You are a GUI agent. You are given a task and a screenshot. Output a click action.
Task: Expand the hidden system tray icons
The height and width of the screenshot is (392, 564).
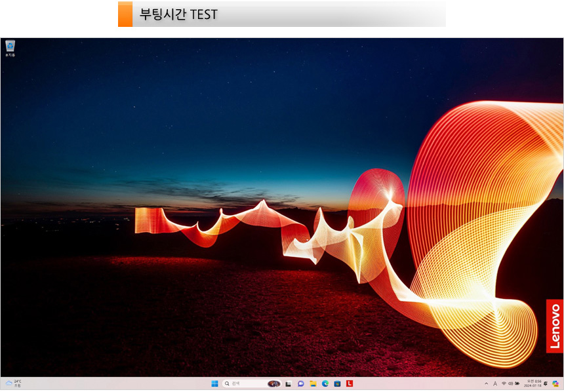pos(486,383)
